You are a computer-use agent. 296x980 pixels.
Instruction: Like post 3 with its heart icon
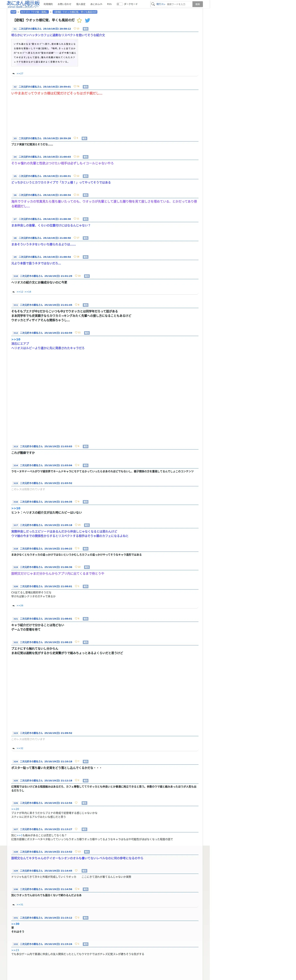pos(75,138)
